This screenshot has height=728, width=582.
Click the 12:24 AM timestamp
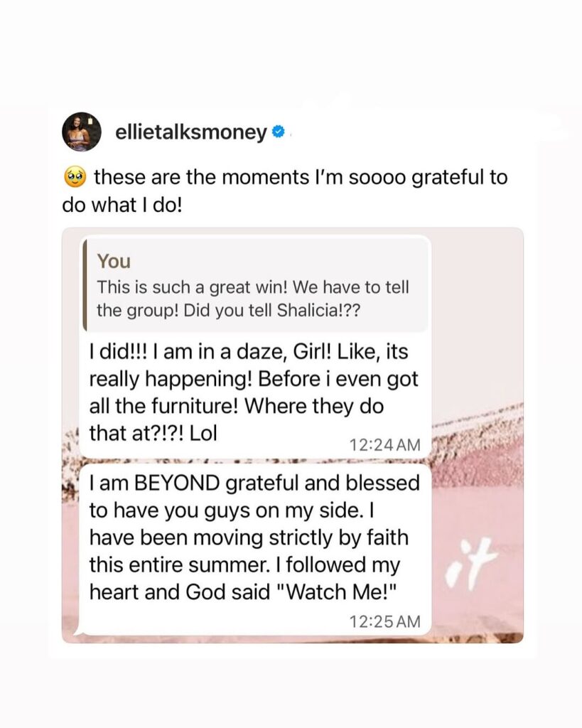(384, 445)
